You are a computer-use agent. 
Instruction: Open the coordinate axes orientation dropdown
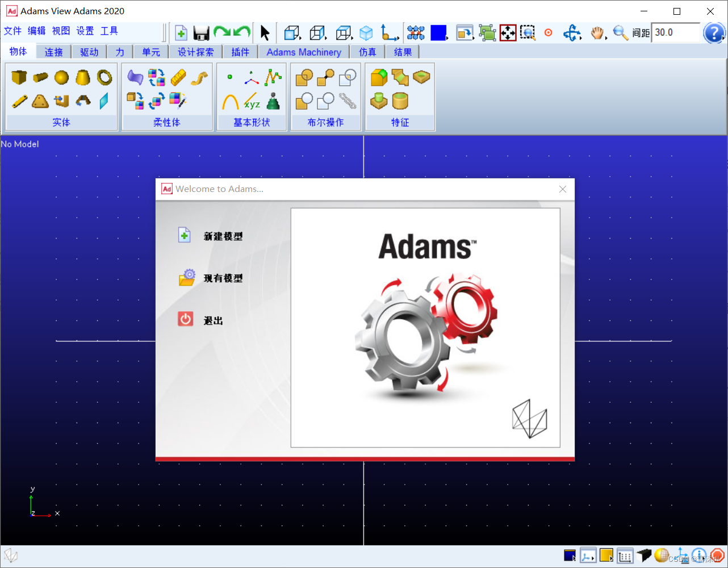click(390, 33)
